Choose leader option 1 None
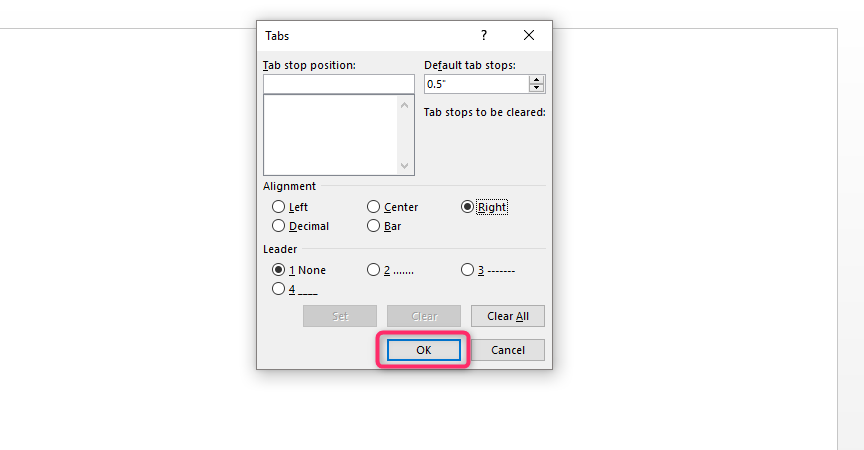This screenshot has height=450, width=864. pos(278,270)
